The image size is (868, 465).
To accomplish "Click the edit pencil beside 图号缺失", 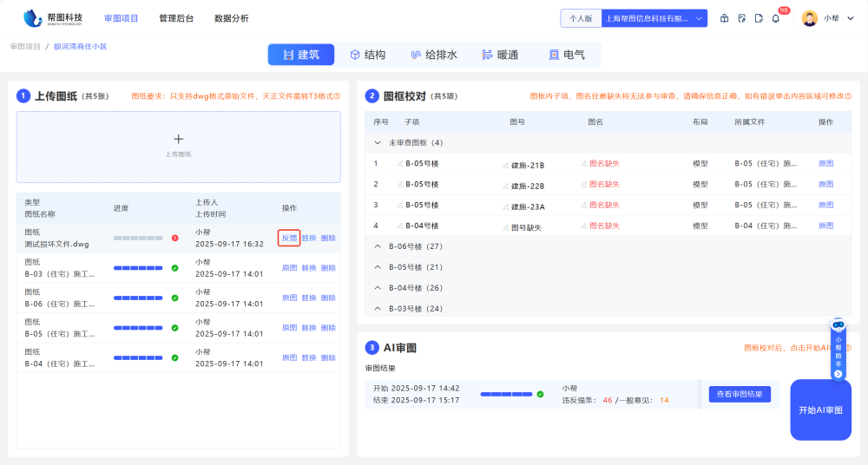I will tap(506, 226).
